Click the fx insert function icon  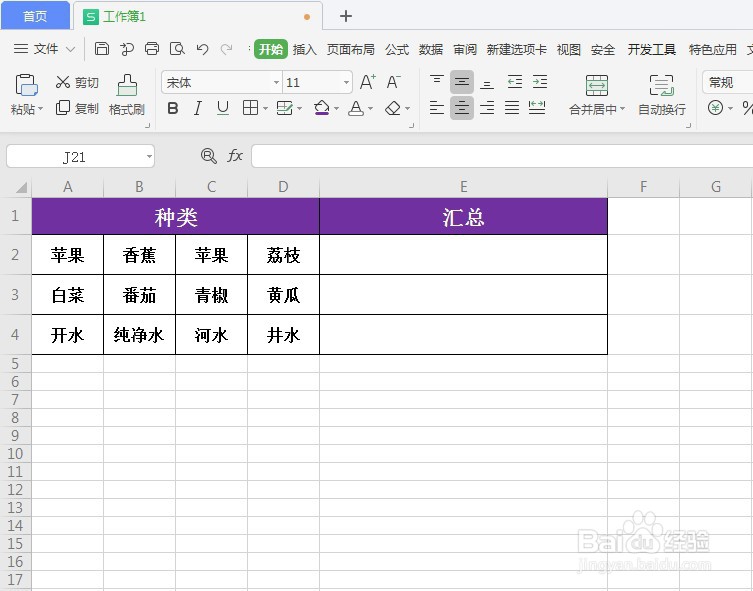[x=235, y=156]
